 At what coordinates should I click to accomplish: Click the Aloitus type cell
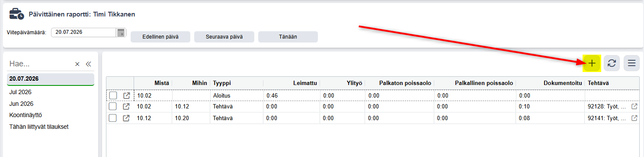click(x=237, y=95)
